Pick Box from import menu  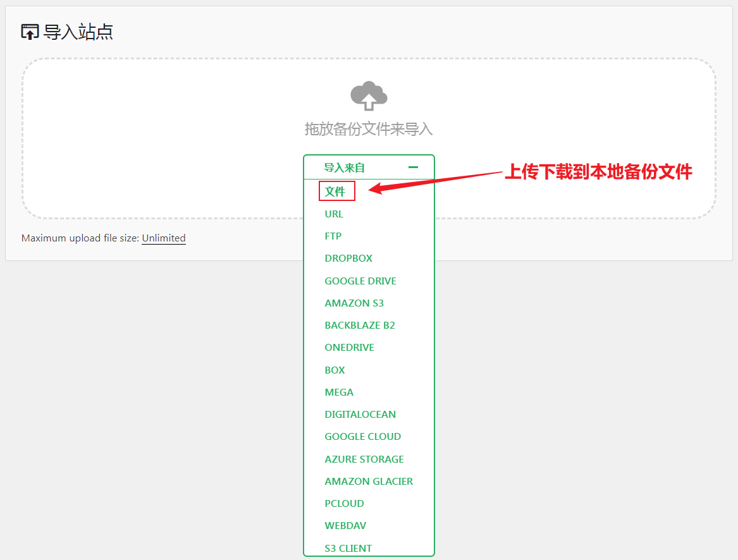point(335,370)
